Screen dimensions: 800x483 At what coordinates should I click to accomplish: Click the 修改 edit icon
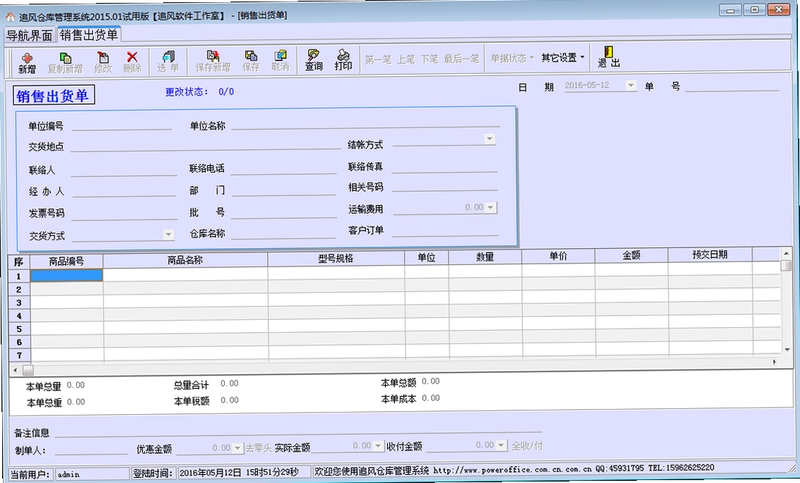tap(103, 62)
